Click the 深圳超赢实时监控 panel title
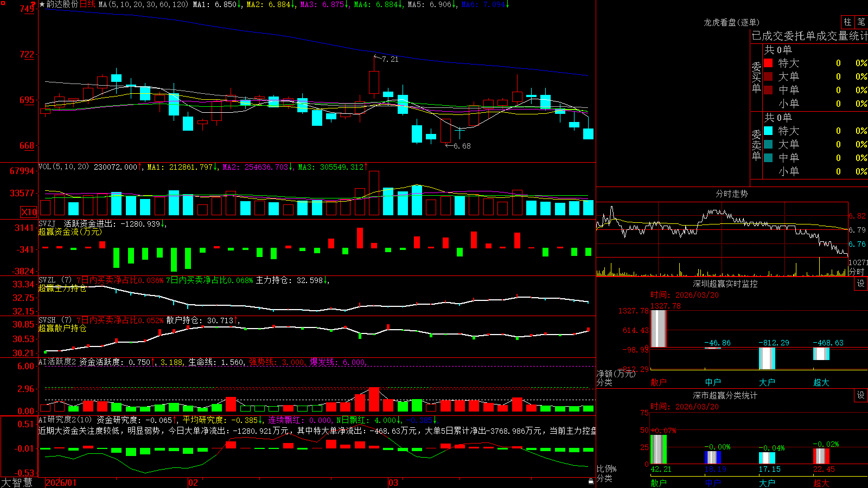The height and width of the screenshot is (488, 868). click(725, 284)
